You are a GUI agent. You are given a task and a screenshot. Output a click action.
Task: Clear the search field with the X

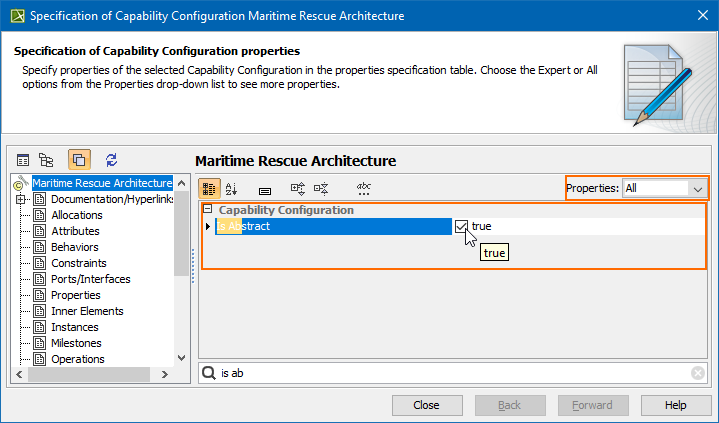tap(698, 373)
